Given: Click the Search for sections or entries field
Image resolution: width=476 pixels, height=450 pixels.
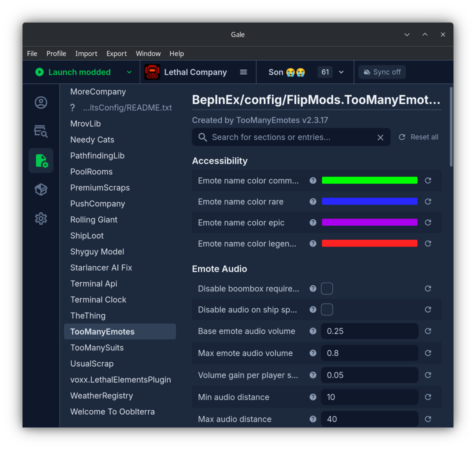Looking at the screenshot, I should [291, 137].
